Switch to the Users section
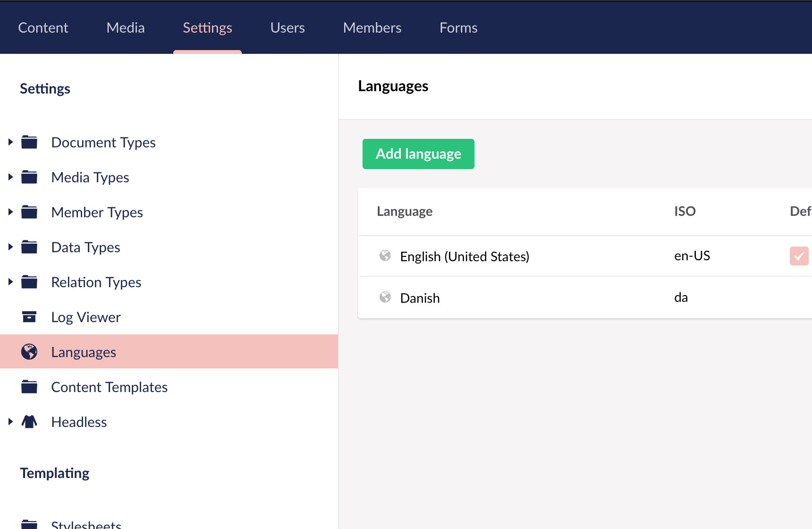This screenshot has height=529, width=812. pyautogui.click(x=287, y=27)
